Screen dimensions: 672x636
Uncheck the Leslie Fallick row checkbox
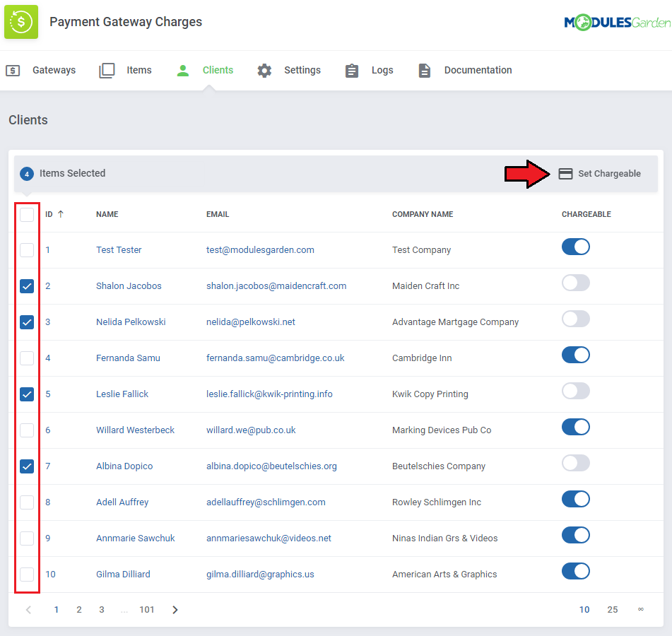pyautogui.click(x=27, y=394)
